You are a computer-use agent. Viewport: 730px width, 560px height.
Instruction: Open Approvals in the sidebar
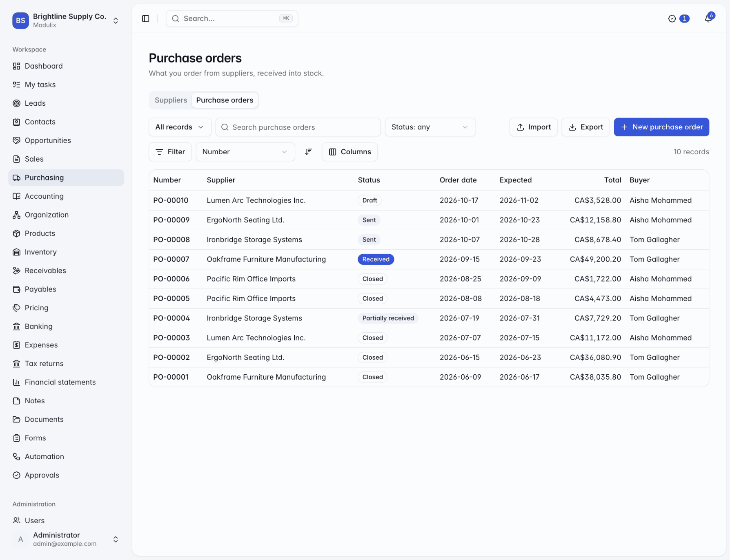(x=66, y=475)
